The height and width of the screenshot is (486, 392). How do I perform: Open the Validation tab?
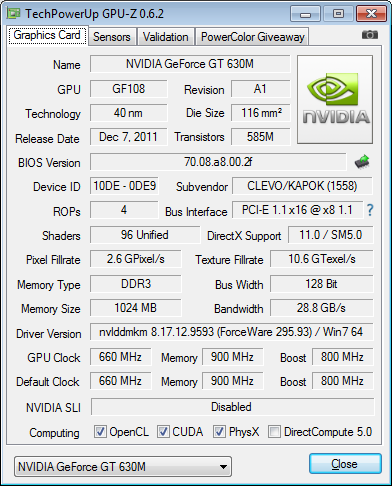[x=166, y=37]
